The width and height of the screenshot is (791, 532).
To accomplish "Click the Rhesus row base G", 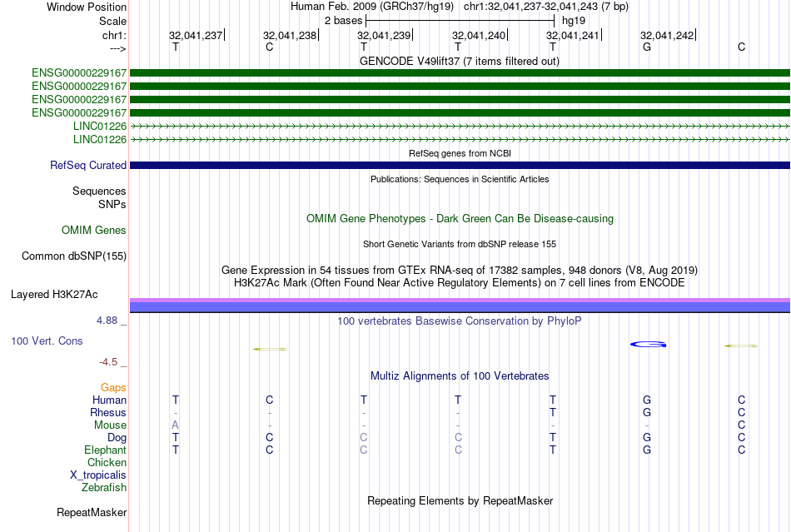I will tap(647, 412).
